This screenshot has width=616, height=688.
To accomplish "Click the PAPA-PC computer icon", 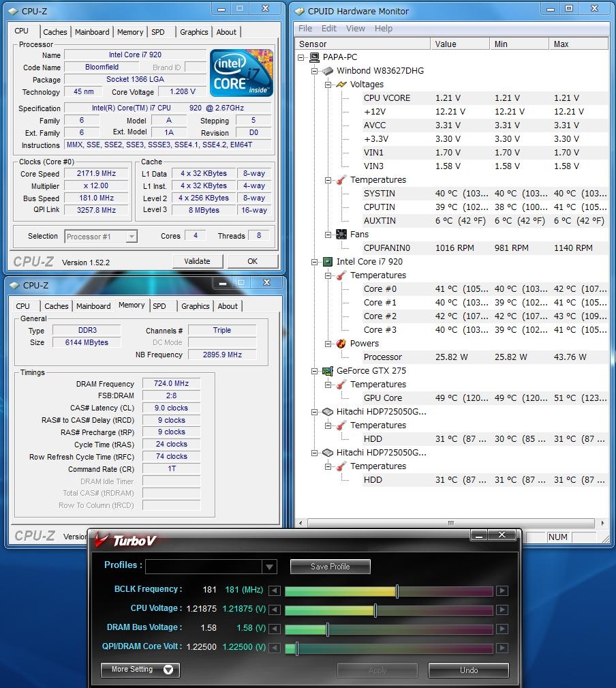I will tap(314, 57).
